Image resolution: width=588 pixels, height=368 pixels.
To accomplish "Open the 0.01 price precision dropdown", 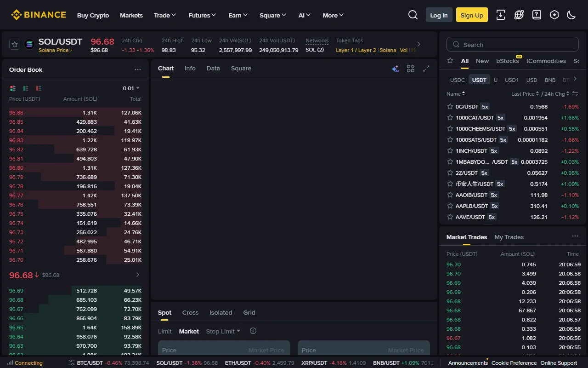I will click(131, 88).
